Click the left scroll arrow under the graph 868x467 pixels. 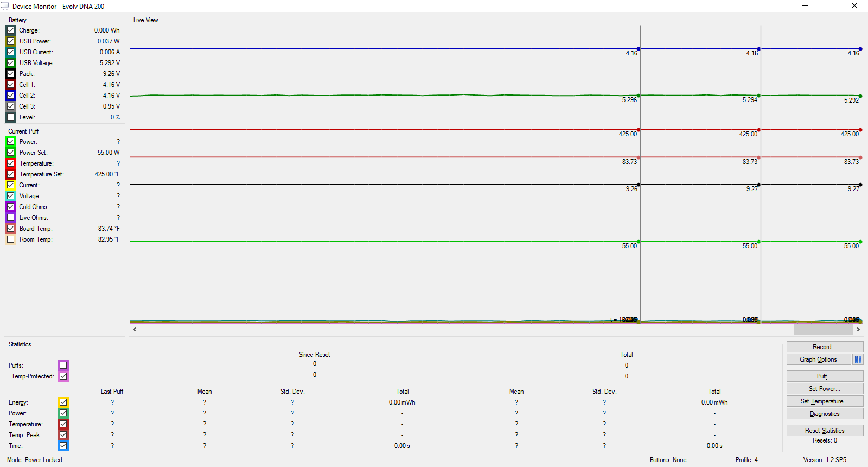coord(135,329)
